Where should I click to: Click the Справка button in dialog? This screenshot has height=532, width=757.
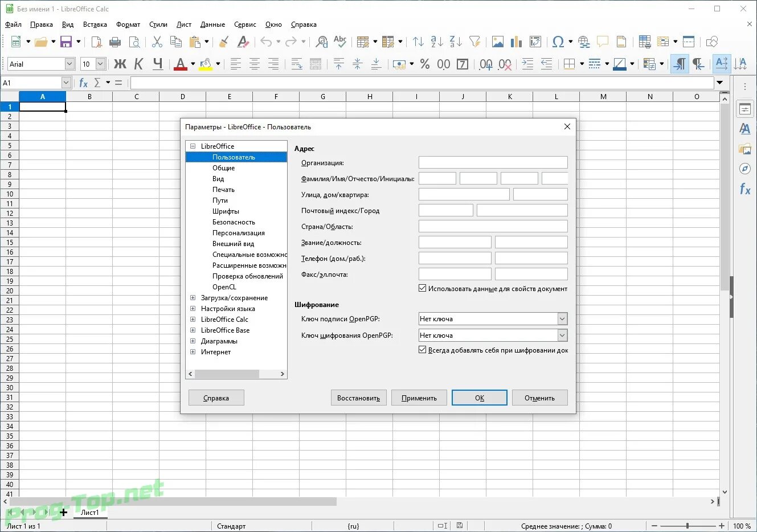click(x=216, y=398)
